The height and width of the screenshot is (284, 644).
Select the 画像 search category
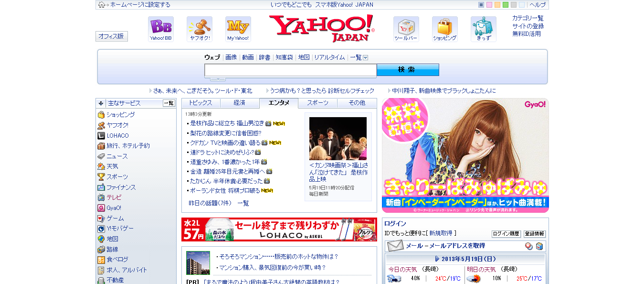pyautogui.click(x=231, y=57)
